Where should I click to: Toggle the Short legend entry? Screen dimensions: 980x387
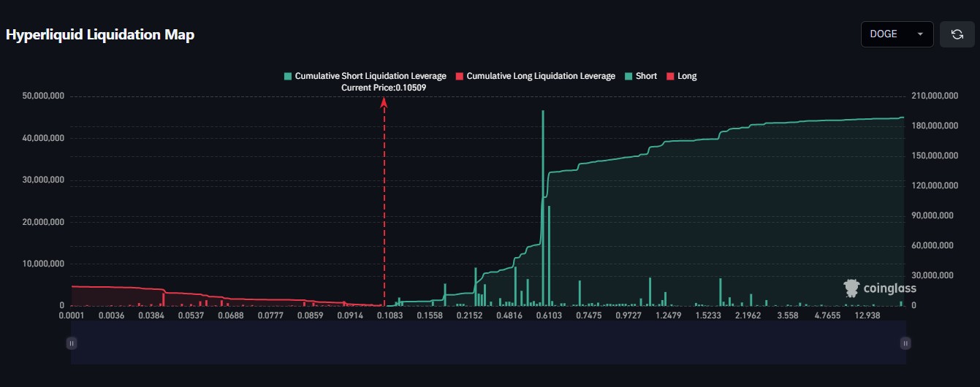[640, 76]
